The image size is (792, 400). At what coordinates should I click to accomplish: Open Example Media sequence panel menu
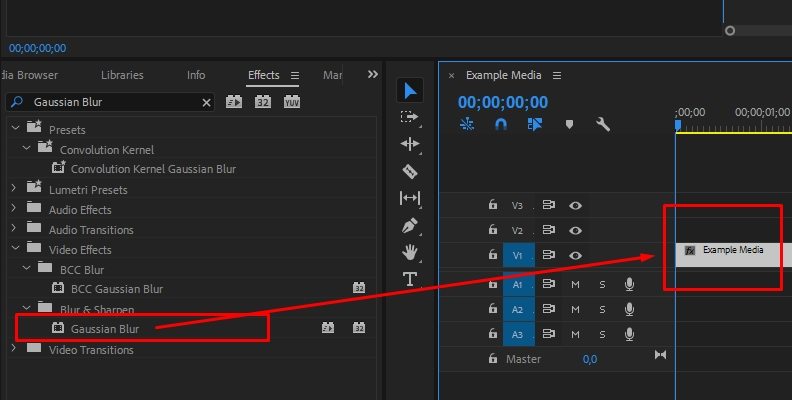click(557, 76)
